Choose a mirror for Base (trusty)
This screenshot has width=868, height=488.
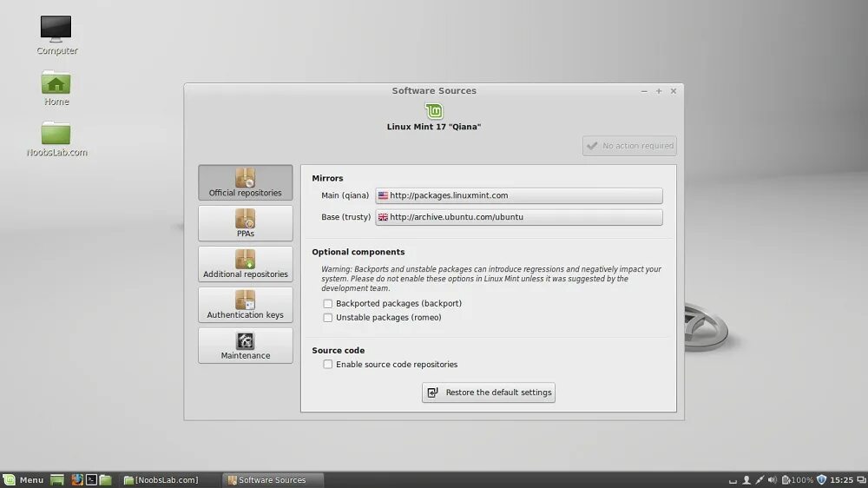pyautogui.click(x=519, y=217)
